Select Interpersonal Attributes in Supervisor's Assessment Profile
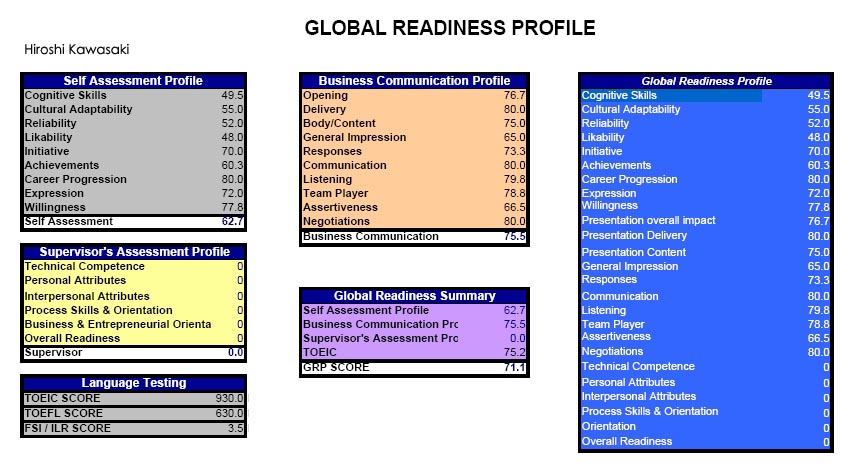Viewport: 857px width, 476px height. (x=87, y=296)
